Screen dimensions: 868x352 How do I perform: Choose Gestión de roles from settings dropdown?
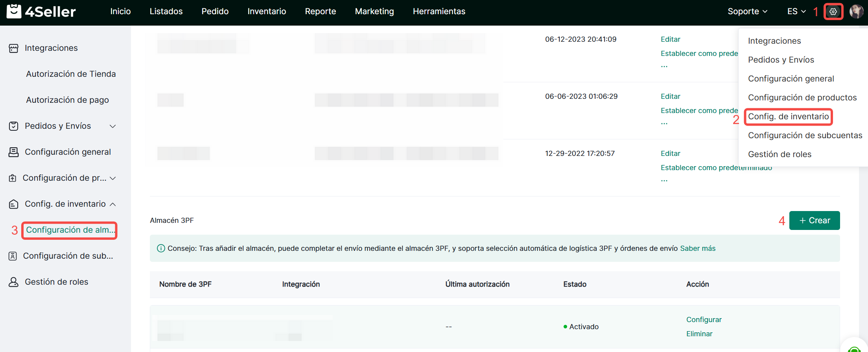point(780,154)
